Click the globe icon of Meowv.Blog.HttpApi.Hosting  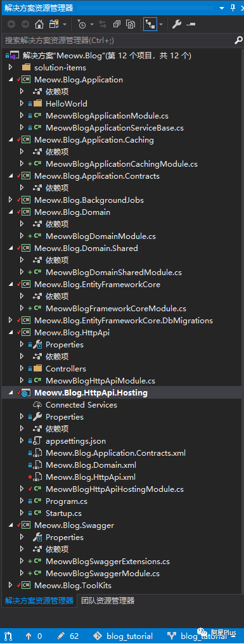click(x=26, y=392)
